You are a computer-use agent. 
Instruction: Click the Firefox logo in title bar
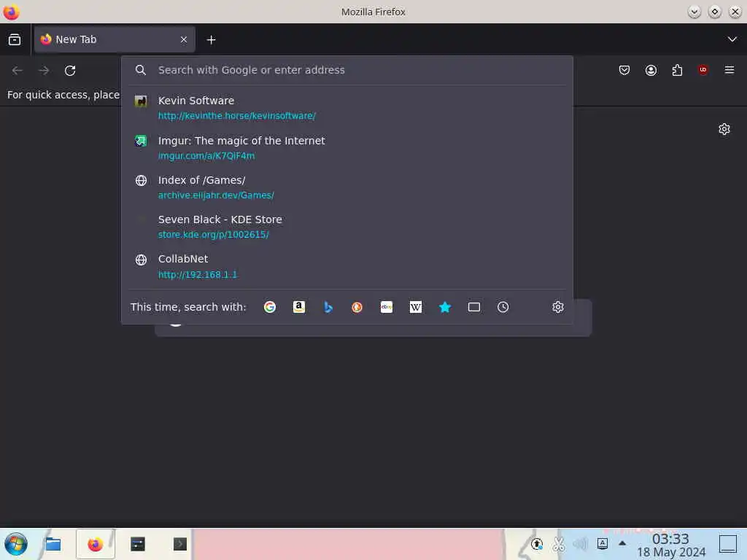pyautogui.click(x=11, y=12)
